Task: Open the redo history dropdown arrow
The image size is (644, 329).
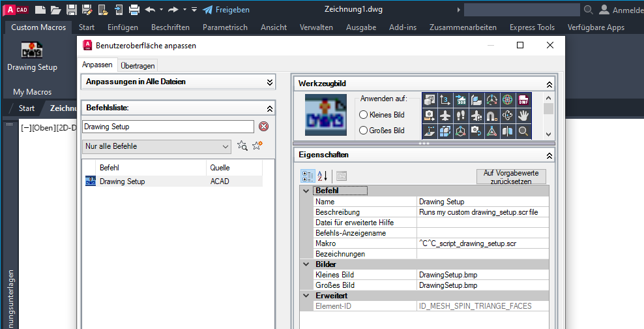Action: tap(184, 9)
